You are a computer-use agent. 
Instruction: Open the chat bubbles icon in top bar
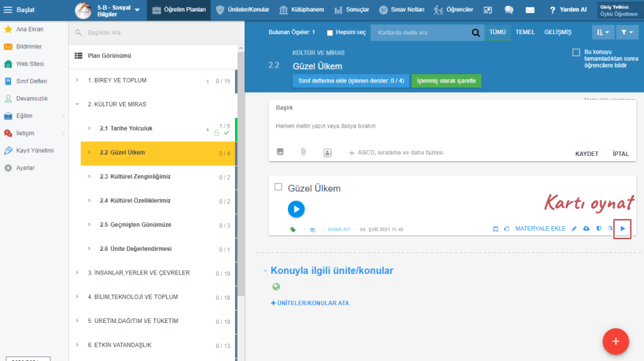click(509, 10)
